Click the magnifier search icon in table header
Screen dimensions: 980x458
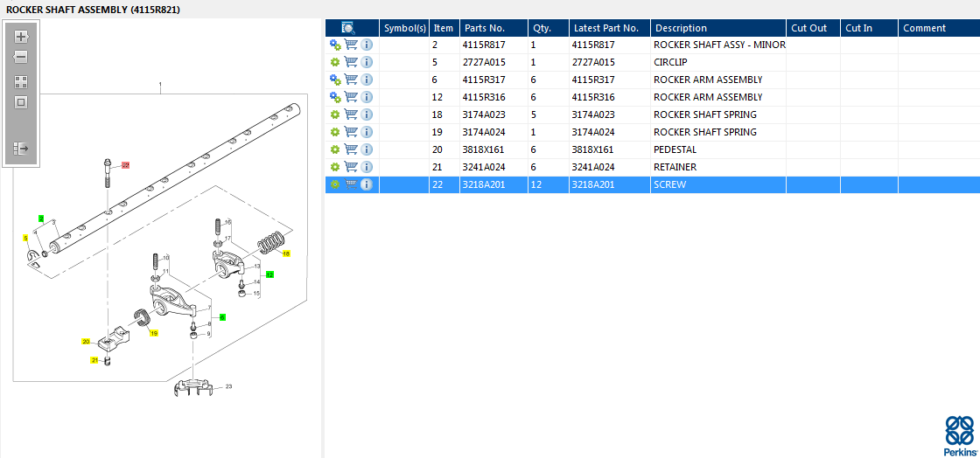[349, 28]
